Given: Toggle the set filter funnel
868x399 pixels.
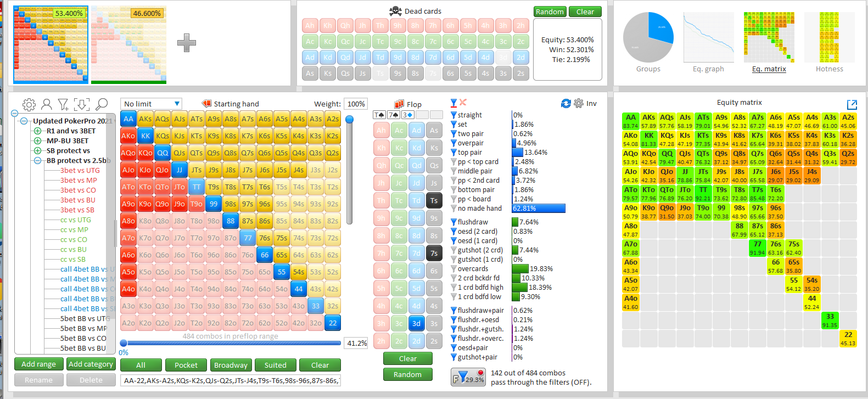Looking at the screenshot, I should point(453,125).
